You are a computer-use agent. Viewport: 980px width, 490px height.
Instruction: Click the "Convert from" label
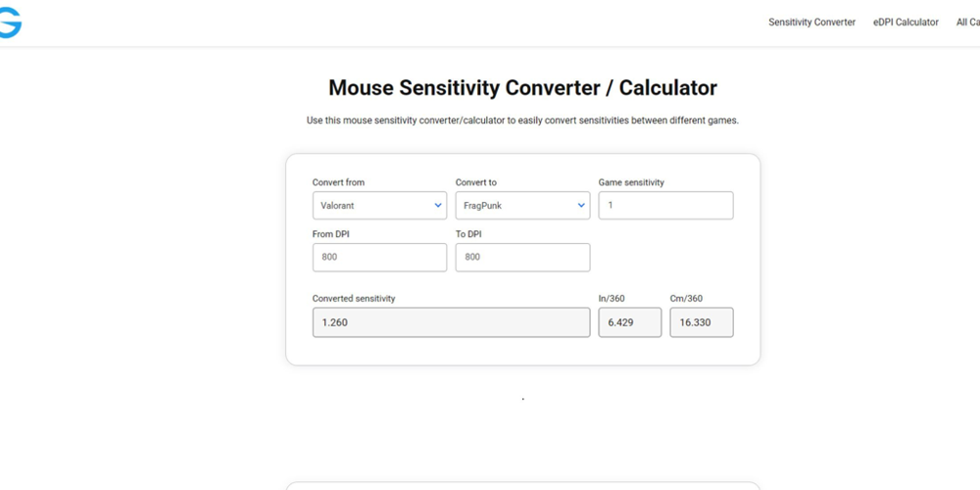click(x=338, y=182)
